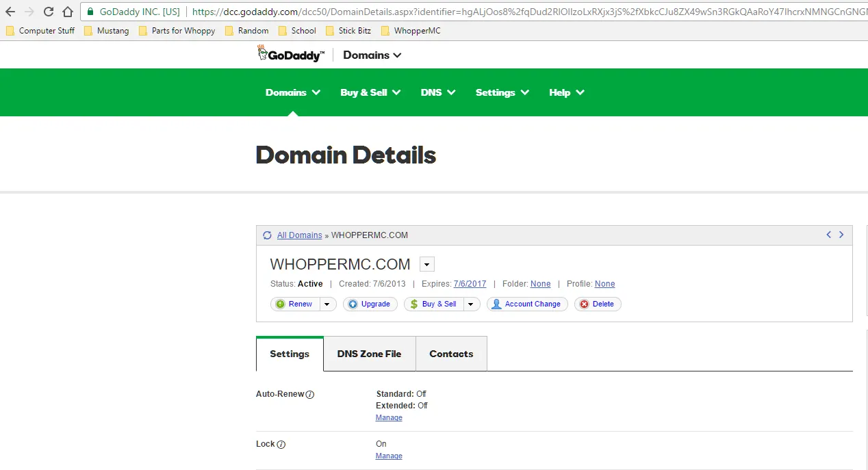Click the Delete domain button
868x470 pixels.
[x=598, y=304]
